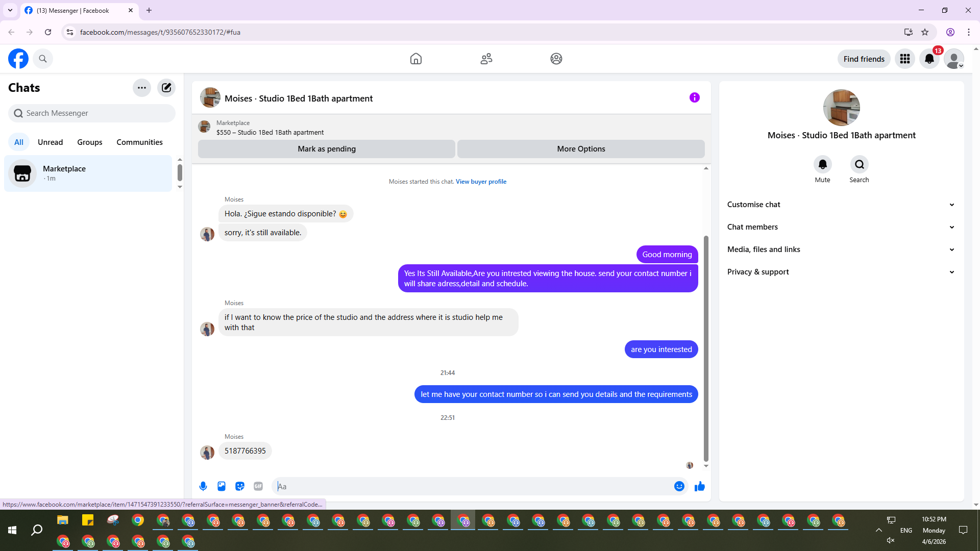Start a new message with compose icon
The width and height of the screenshot is (980, 551).
(x=166, y=88)
